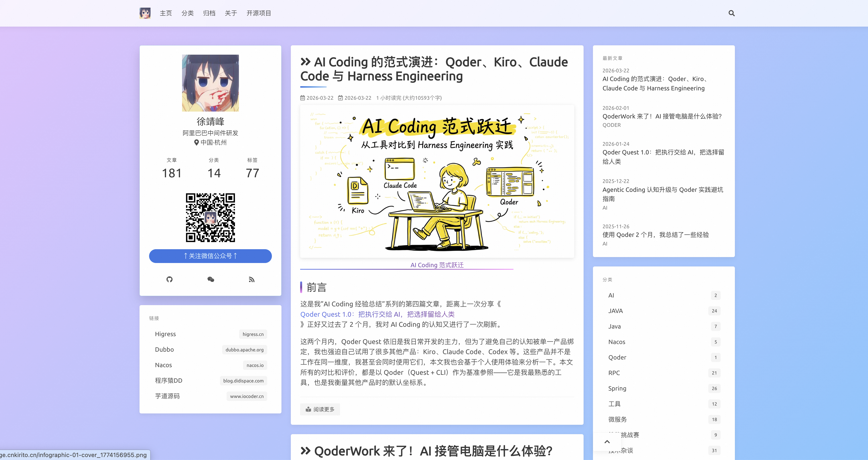
Task: Open the Qoder Quest 1.0 inline article link
Action: tap(377, 314)
